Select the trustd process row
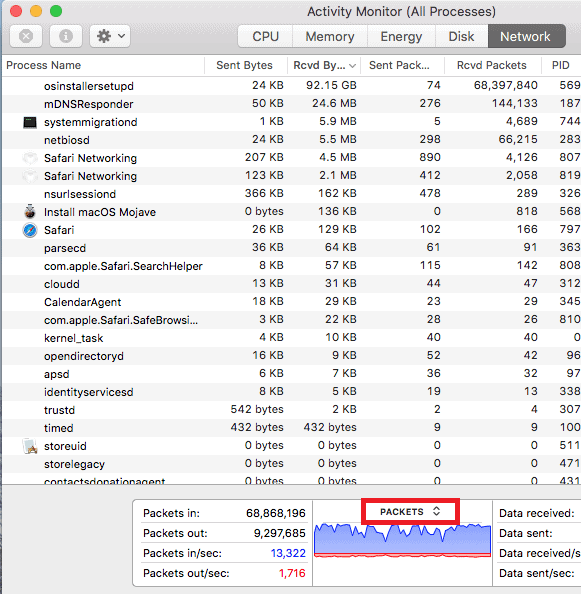Viewport: 581px width, 594px height. (x=292, y=410)
